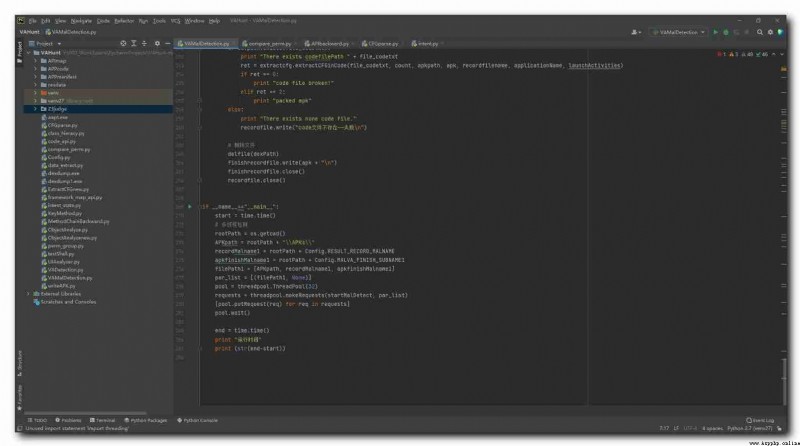This screenshot has width=800, height=446.
Task: Switch to the APIbackward.py editor tab
Action: 329,44
